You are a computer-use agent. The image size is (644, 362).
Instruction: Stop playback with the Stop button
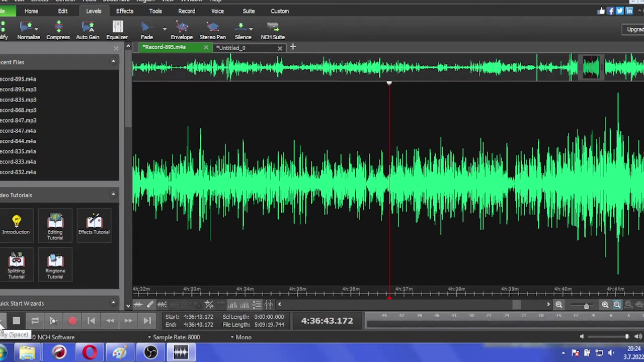pos(16,321)
